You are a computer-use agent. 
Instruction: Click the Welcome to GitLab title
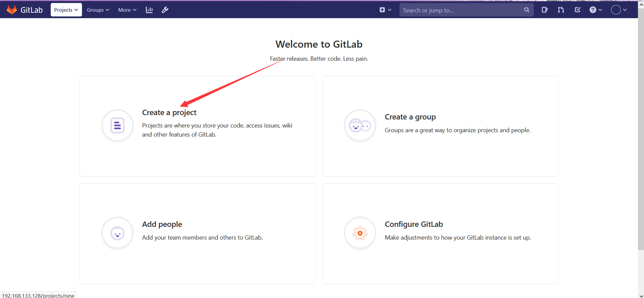pos(319,44)
